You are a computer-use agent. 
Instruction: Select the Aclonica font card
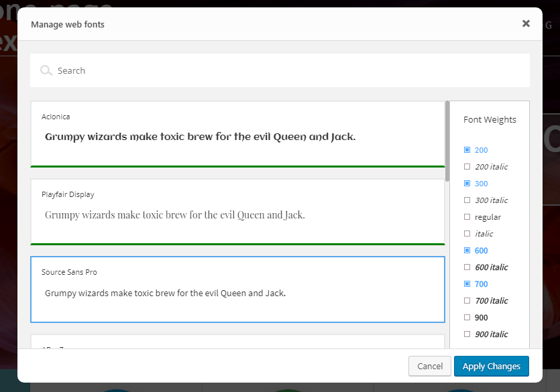click(x=238, y=134)
